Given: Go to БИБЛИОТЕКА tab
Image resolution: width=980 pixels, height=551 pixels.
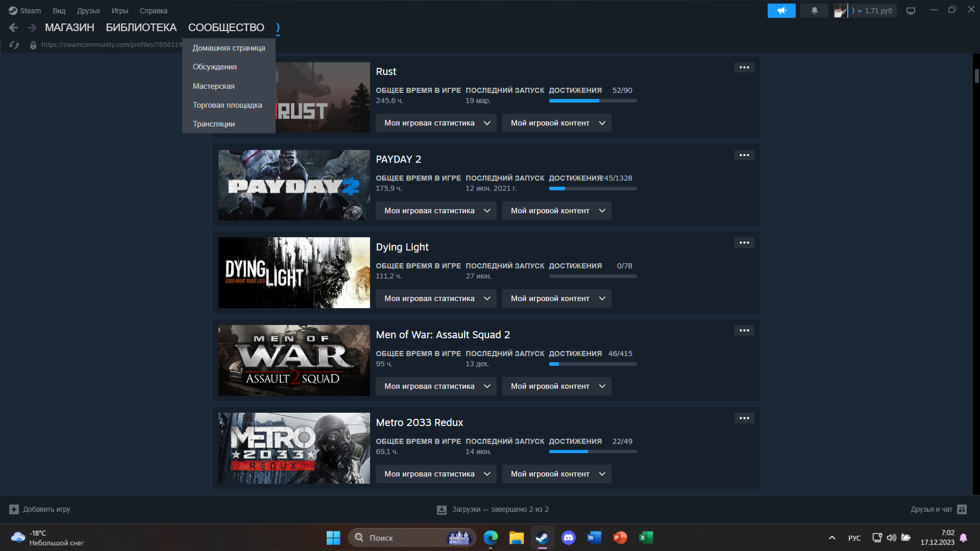Looking at the screenshot, I should [x=141, y=28].
